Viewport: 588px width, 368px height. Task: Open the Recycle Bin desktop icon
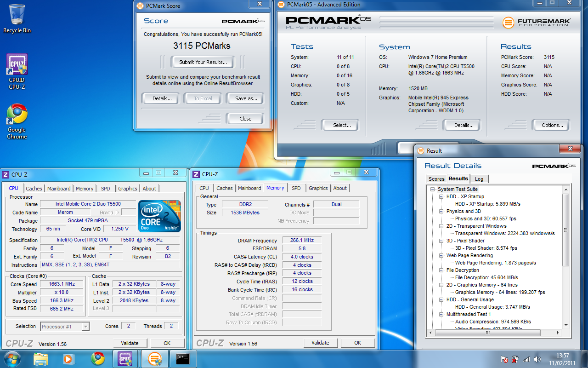tap(17, 18)
